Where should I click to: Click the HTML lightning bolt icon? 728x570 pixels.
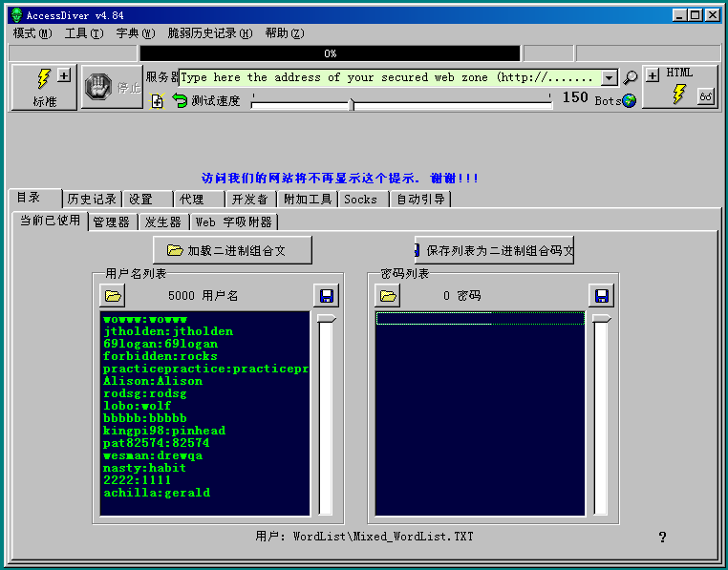pyautogui.click(x=678, y=94)
